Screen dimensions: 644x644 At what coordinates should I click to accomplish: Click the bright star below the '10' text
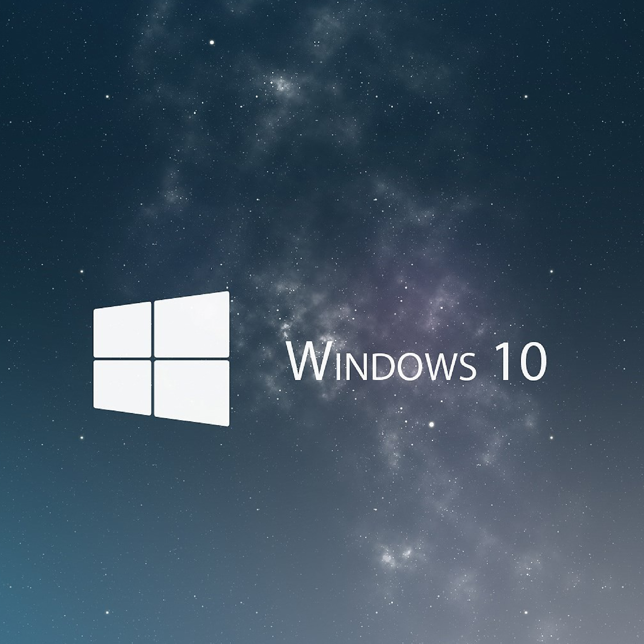tap(431, 424)
